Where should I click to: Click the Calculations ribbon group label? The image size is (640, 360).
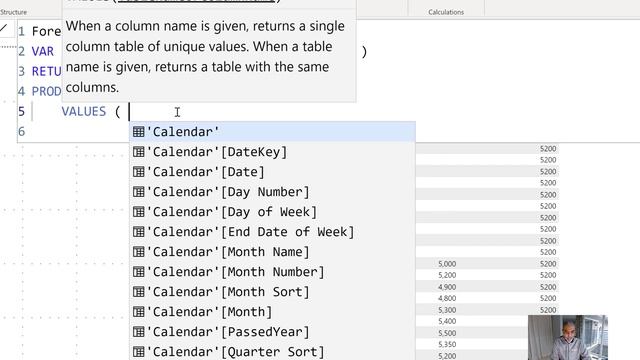point(446,12)
